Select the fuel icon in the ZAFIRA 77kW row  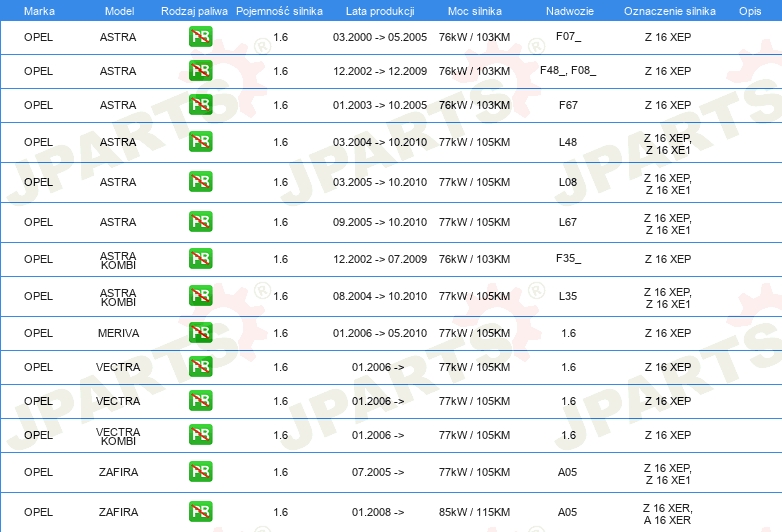point(200,472)
